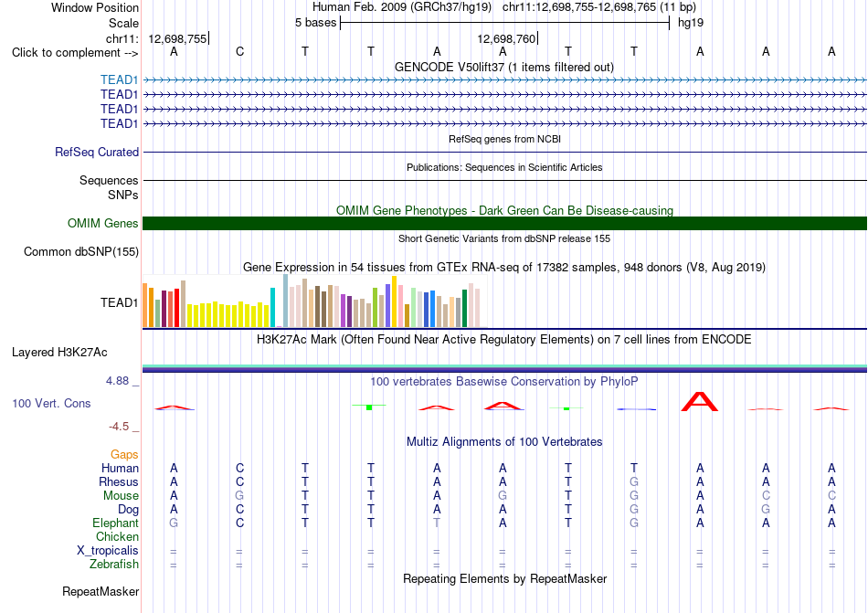Select the Dog species row label
The height and width of the screenshot is (613, 868).
click(x=128, y=509)
